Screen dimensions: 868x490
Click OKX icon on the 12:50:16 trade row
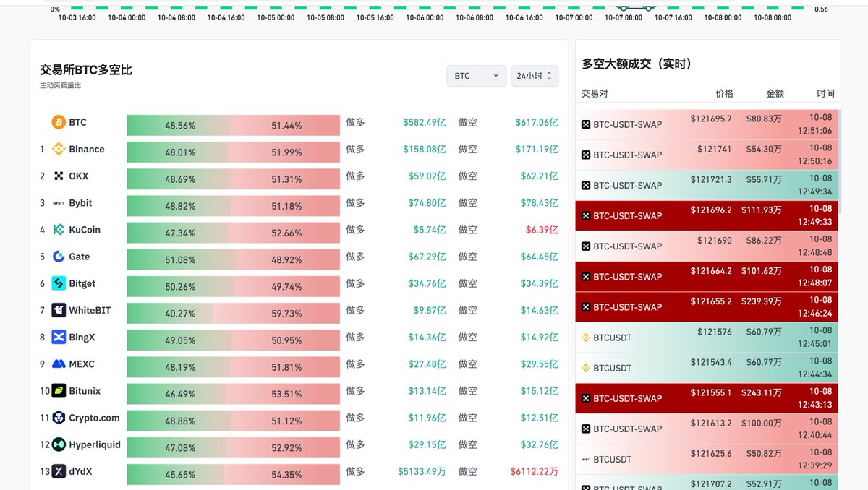(586, 155)
